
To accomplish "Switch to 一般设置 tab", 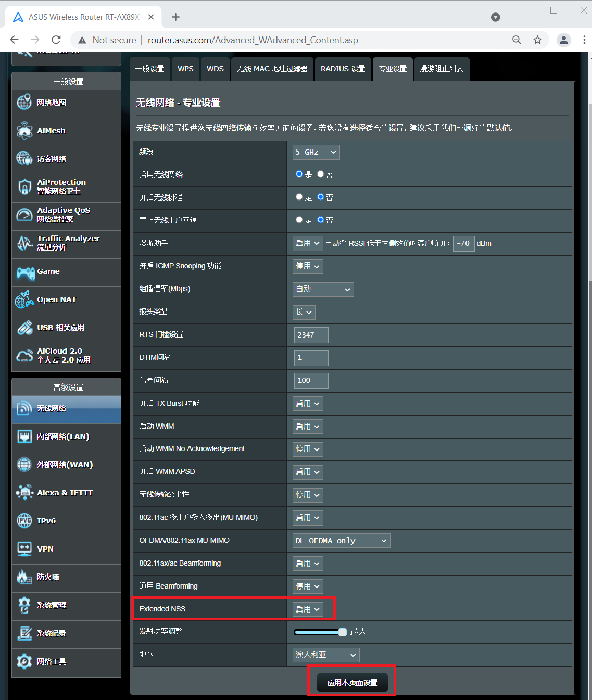I will pos(149,69).
